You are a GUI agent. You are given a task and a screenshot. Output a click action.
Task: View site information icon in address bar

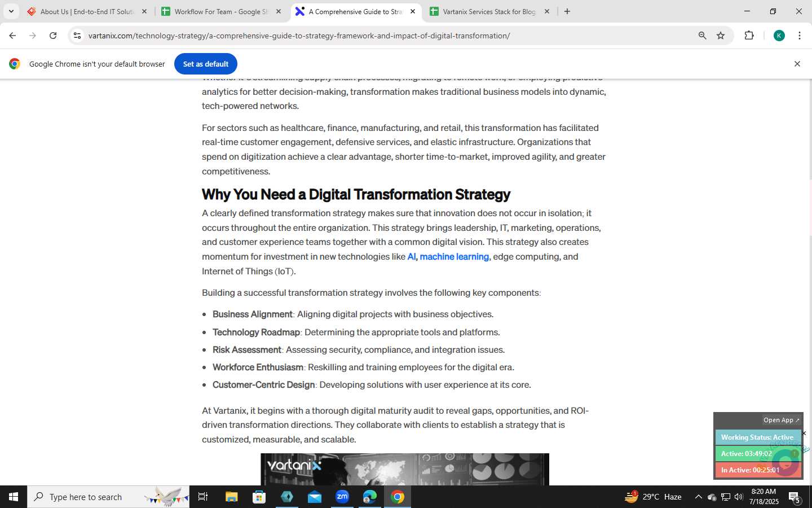[77, 36]
